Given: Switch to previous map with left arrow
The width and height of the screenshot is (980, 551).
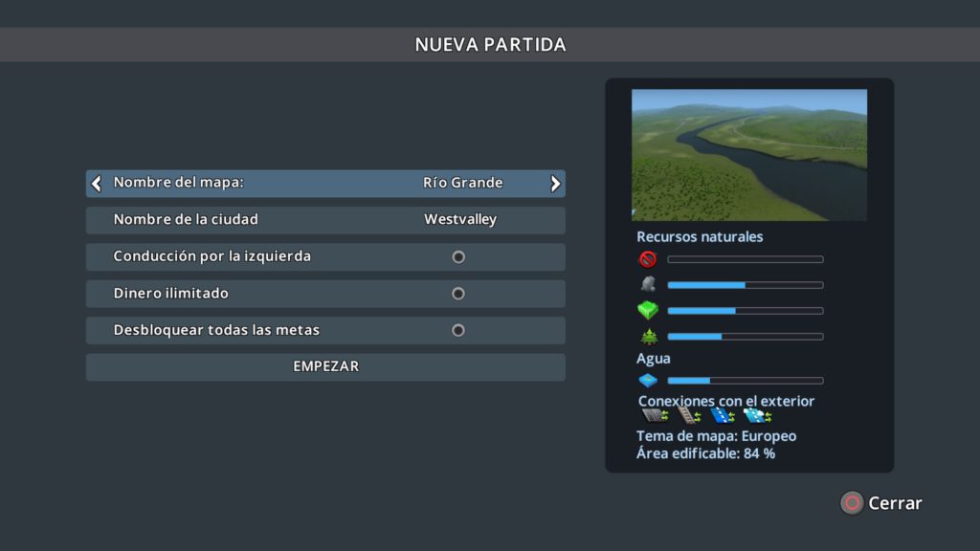Looking at the screenshot, I should (x=96, y=184).
